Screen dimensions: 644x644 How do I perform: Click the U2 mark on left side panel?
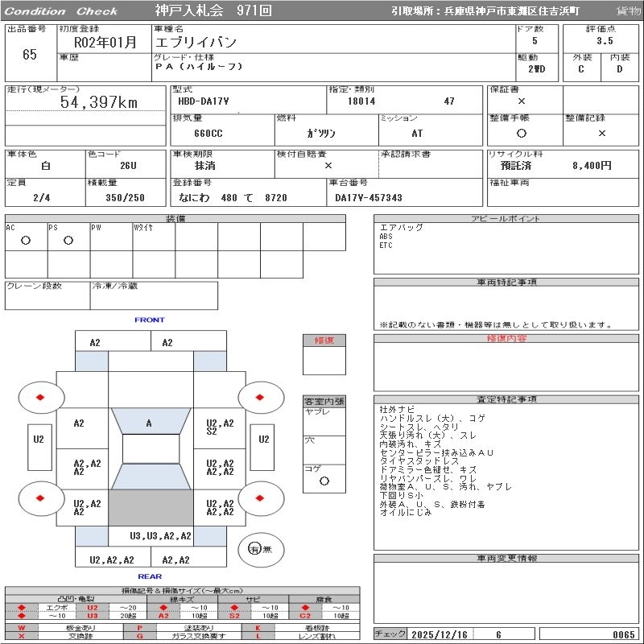(x=38, y=440)
